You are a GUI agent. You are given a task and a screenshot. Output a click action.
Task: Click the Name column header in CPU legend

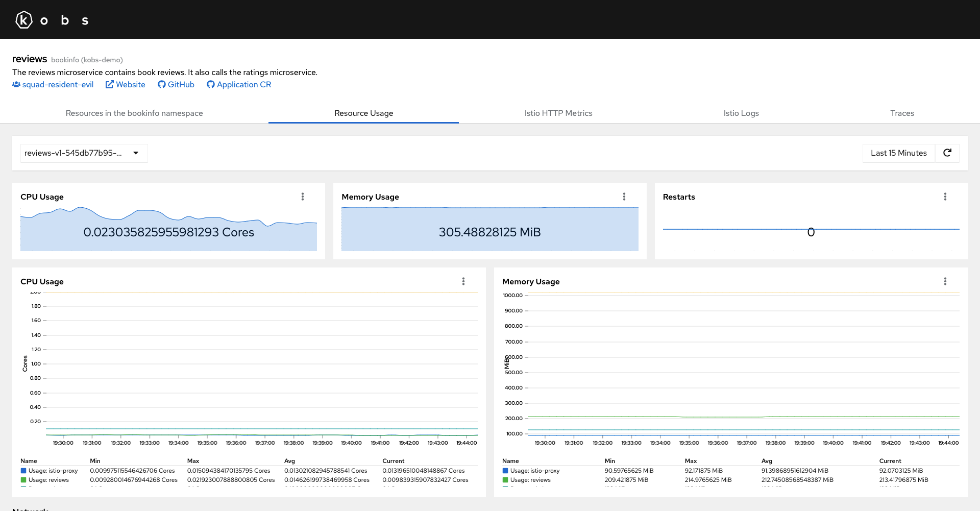click(29, 461)
